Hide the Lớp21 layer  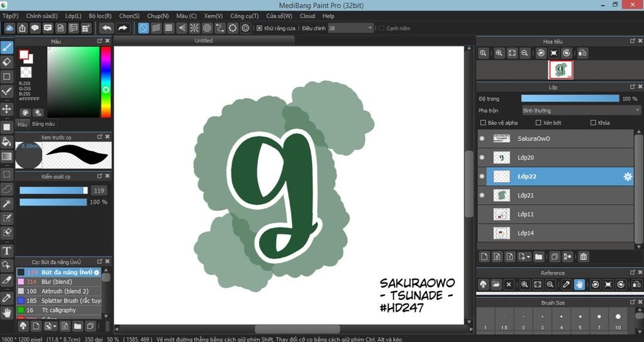click(x=482, y=195)
